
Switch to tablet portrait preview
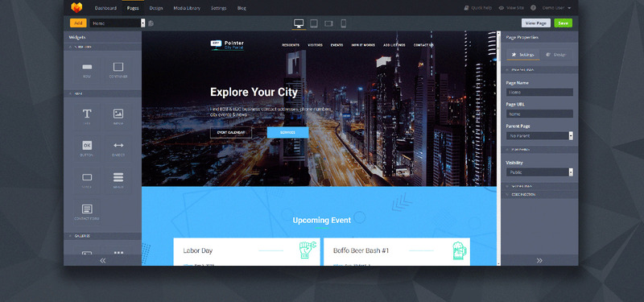pyautogui.click(x=314, y=23)
